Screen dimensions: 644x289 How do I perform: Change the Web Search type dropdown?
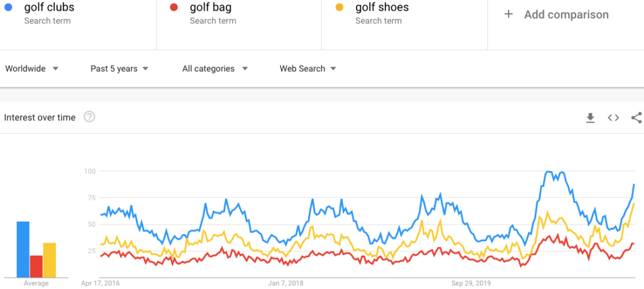[308, 69]
